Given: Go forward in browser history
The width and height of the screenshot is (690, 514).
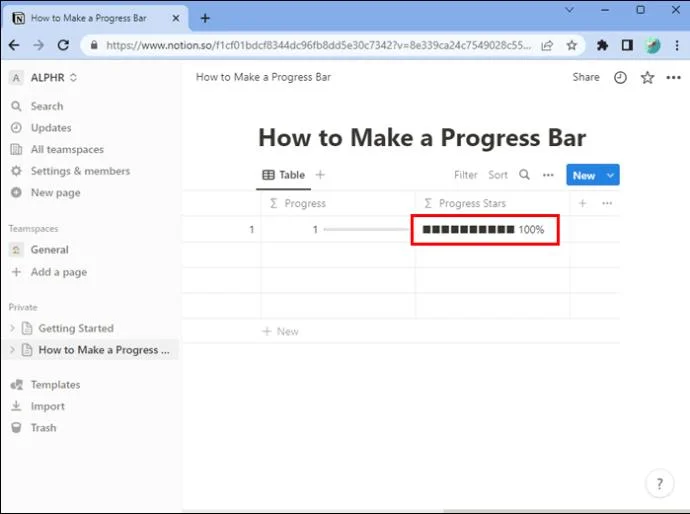Looking at the screenshot, I should (39, 45).
